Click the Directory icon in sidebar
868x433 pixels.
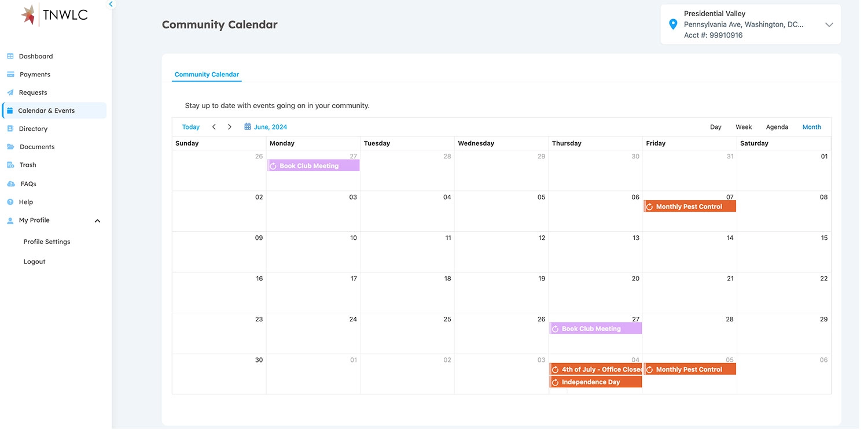[x=10, y=129]
